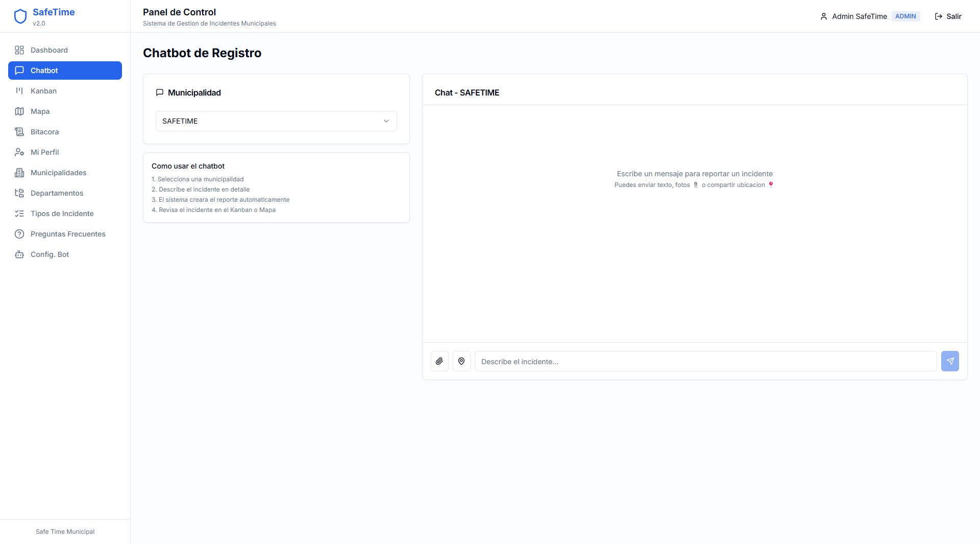The height and width of the screenshot is (544, 980).
Task: Click the user avatar icon near Admin SafeTime
Action: 824,16
